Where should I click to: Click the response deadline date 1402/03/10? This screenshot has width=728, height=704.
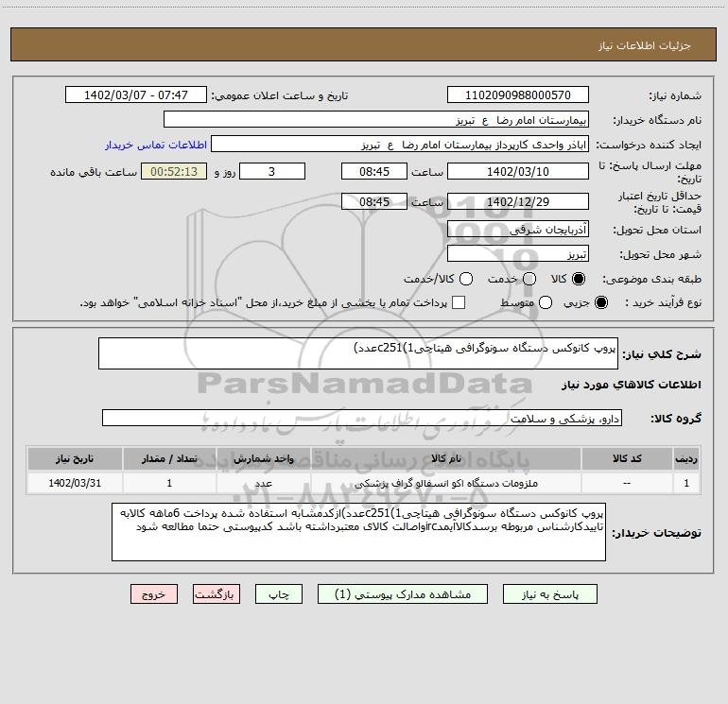(x=518, y=171)
